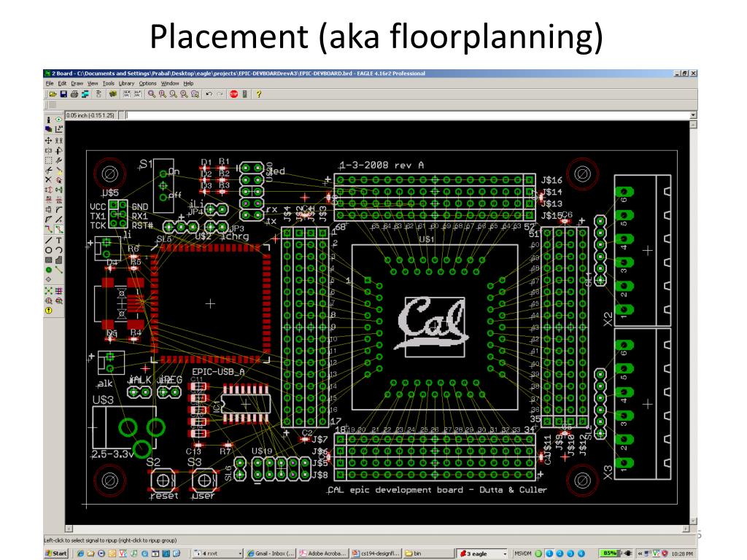
Task: Click the Windows Start button
Action: point(56,553)
